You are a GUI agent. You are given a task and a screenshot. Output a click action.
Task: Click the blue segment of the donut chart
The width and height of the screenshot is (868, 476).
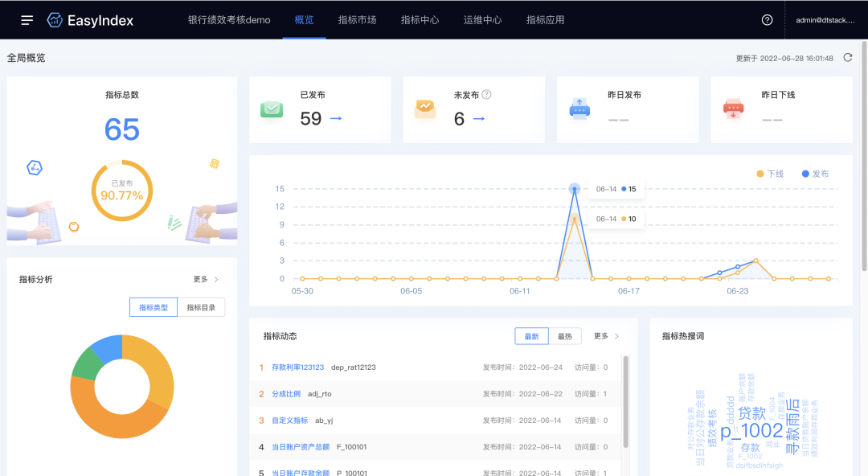coord(108,347)
